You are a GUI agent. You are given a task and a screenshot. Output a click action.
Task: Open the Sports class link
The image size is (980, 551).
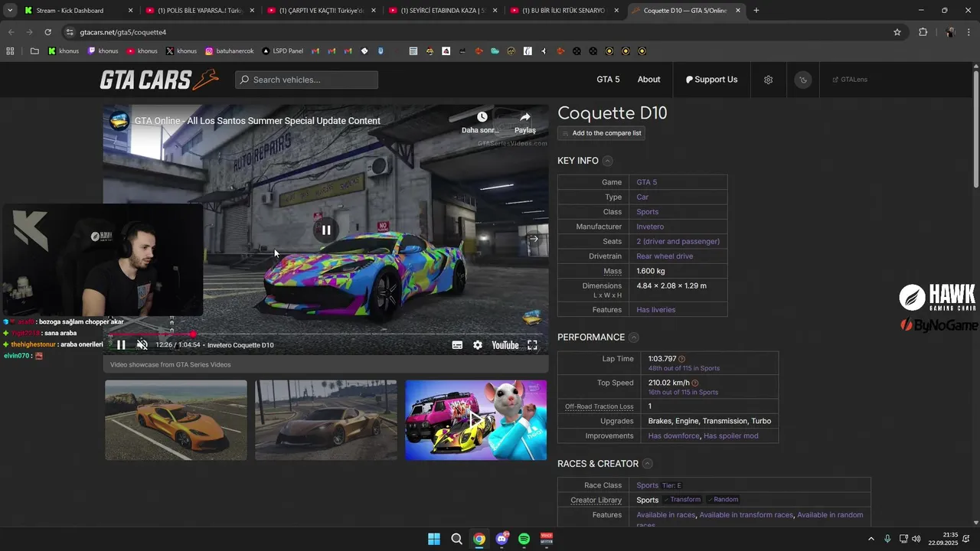(x=647, y=212)
